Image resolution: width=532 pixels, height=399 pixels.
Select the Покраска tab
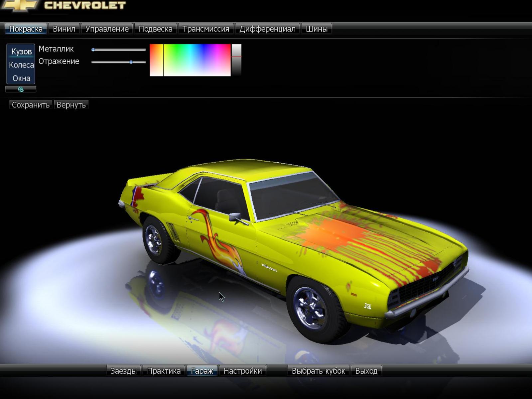point(26,29)
